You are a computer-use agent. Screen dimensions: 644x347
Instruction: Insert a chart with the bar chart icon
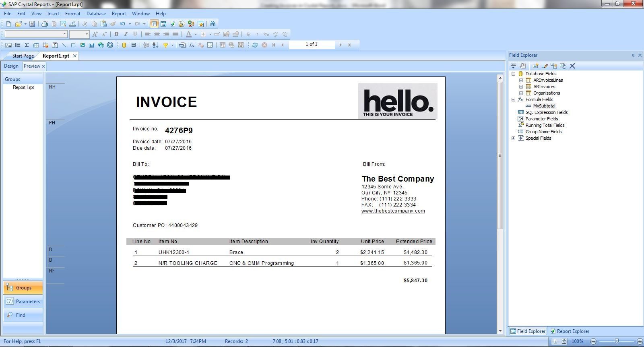point(92,45)
